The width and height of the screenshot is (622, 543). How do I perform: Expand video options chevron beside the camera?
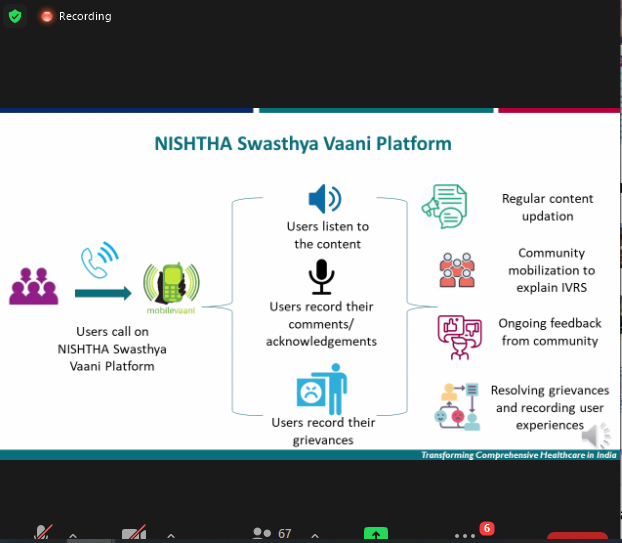point(171,536)
